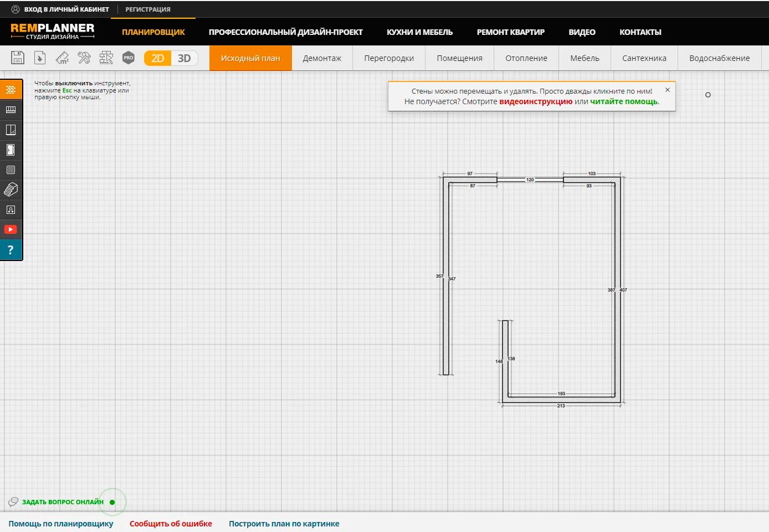Open the Помещения tab
Screen dimensions: 769x532
click(459, 58)
